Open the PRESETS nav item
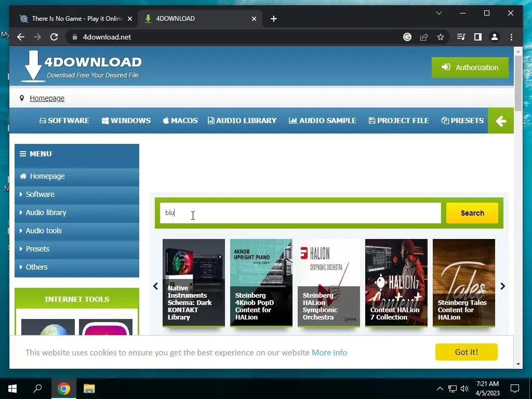This screenshot has height=399, width=532. [462, 121]
